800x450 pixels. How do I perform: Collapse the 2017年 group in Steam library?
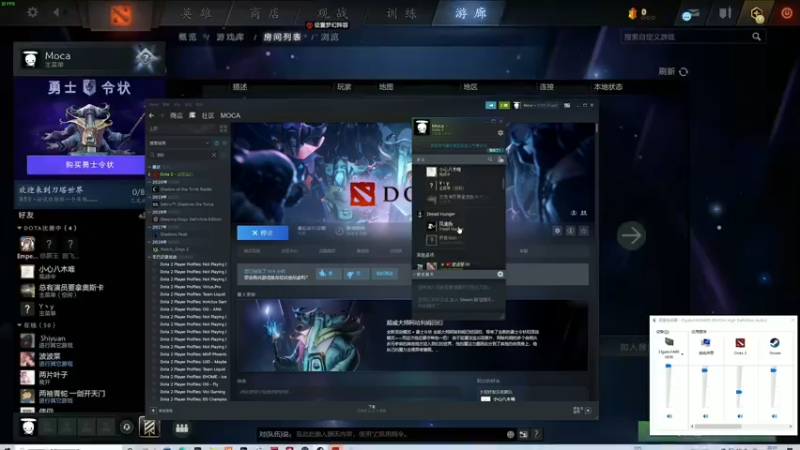150,227
